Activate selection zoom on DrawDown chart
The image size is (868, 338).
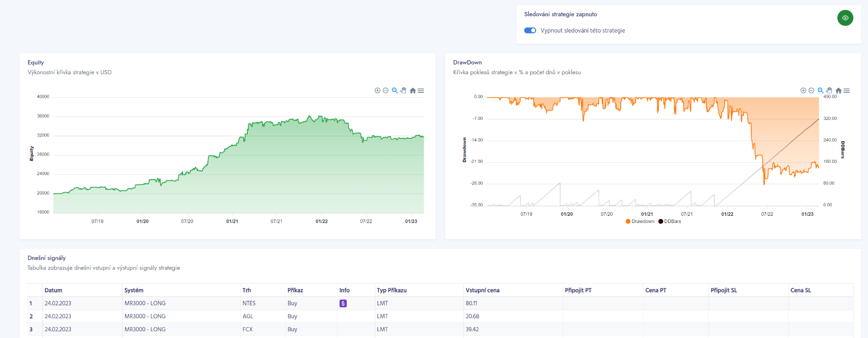821,90
